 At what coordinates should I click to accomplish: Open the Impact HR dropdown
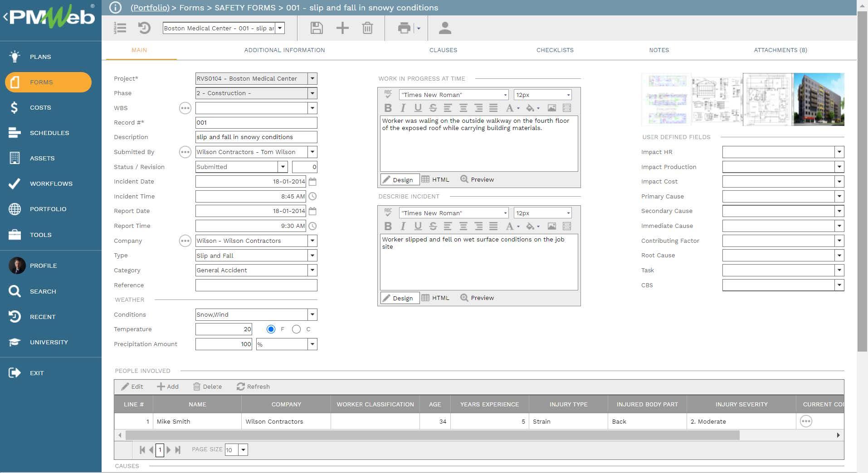(x=839, y=152)
